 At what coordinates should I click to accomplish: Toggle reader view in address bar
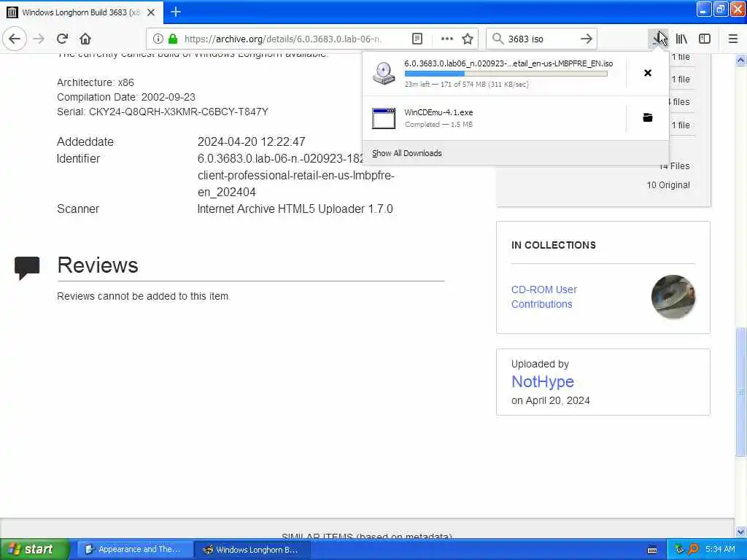click(417, 39)
